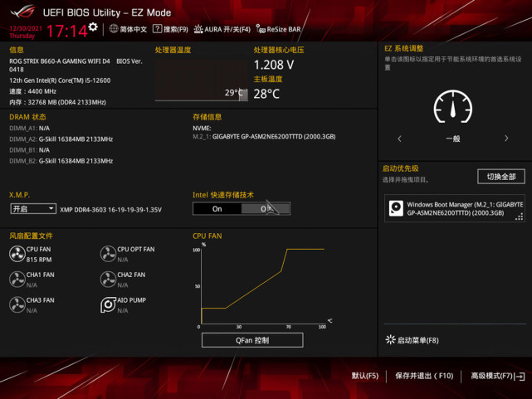Open Search (F9) question mark icon
532x399 pixels.
click(x=157, y=29)
